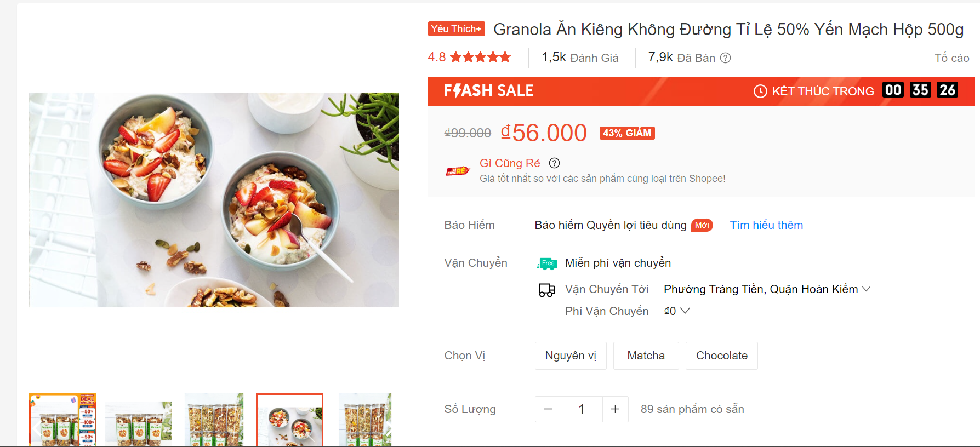Pick the Chocolate flavor option
Image resolution: width=980 pixels, height=447 pixels.
click(721, 356)
